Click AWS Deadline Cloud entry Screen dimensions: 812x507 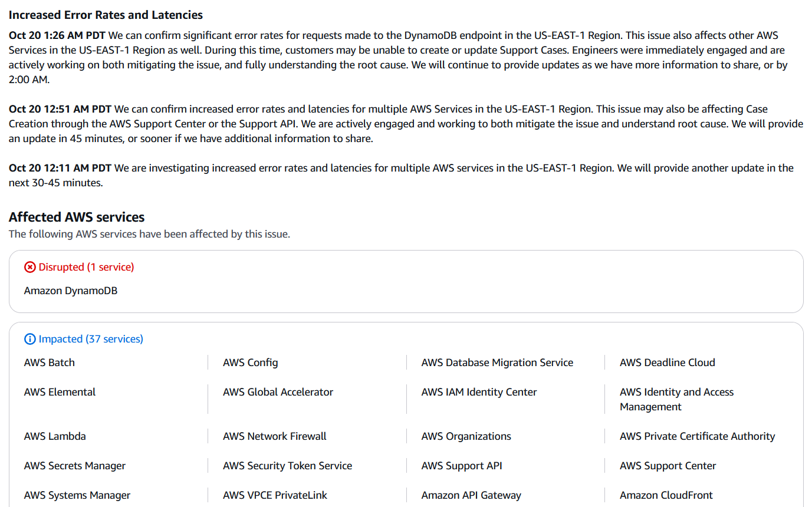[x=667, y=363]
